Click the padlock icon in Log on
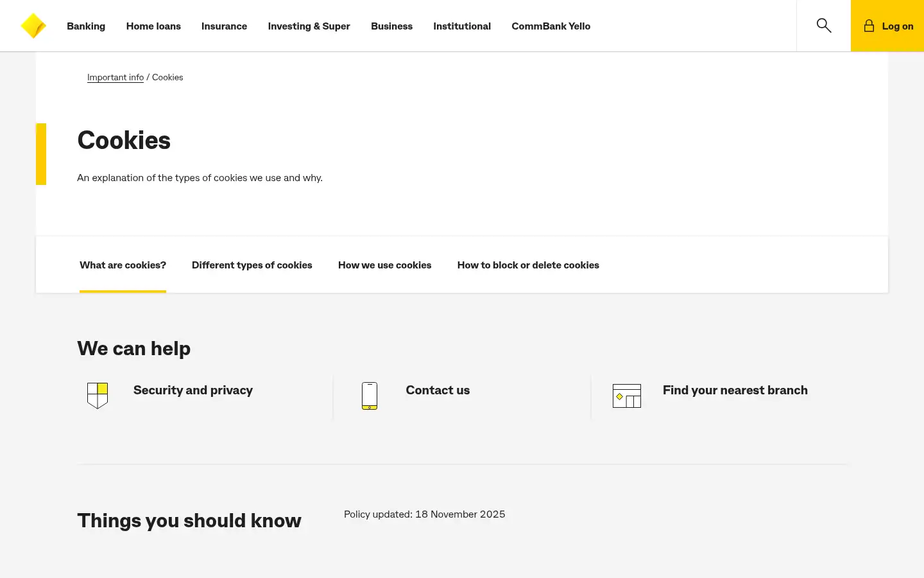The image size is (924, 578). pos(869,26)
